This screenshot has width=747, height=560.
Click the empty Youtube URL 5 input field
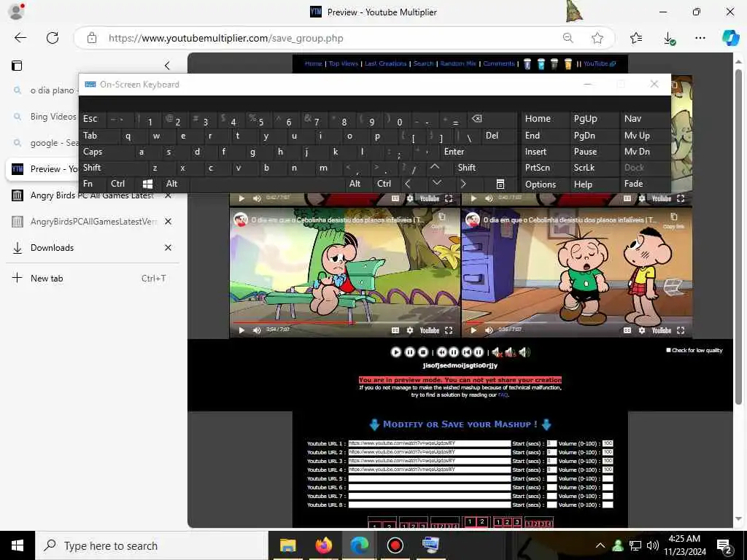(x=429, y=478)
